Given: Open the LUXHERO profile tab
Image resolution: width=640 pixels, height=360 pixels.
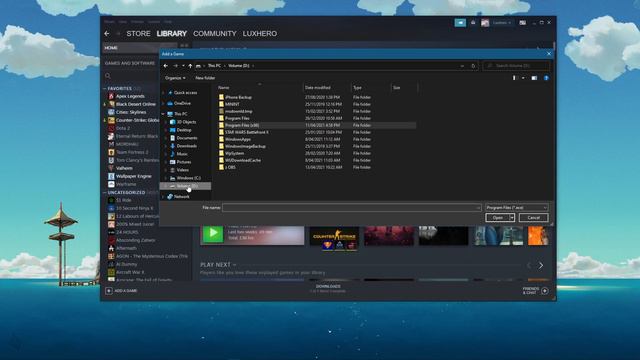Looking at the screenshot, I should pyautogui.click(x=260, y=33).
